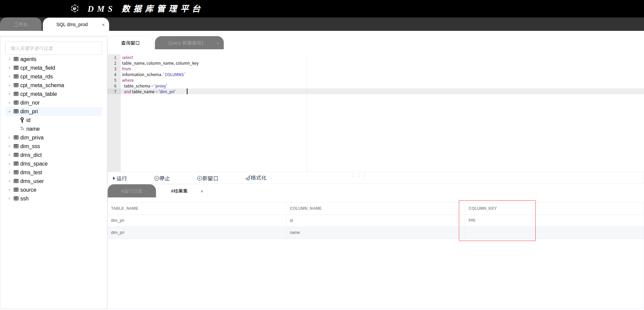The width and height of the screenshot is (644, 310).
Task: Select the dim_nor tree item
Action: (x=54, y=103)
